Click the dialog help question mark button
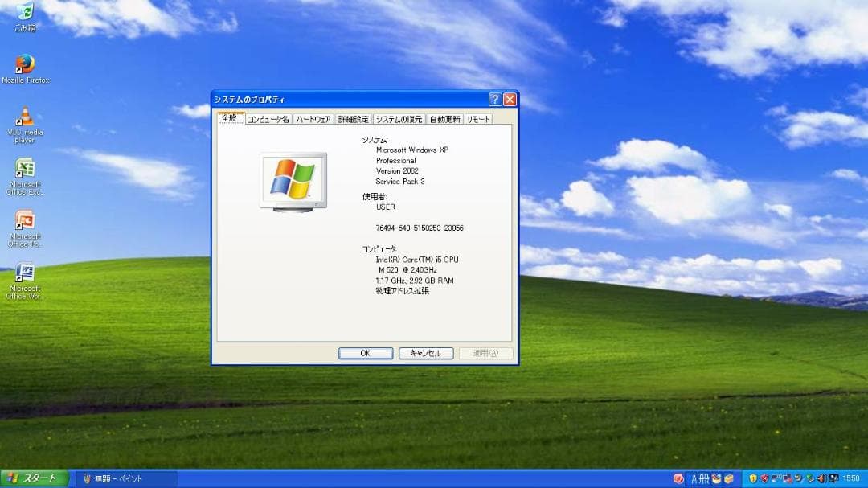The width and height of the screenshot is (868, 488). [x=494, y=98]
